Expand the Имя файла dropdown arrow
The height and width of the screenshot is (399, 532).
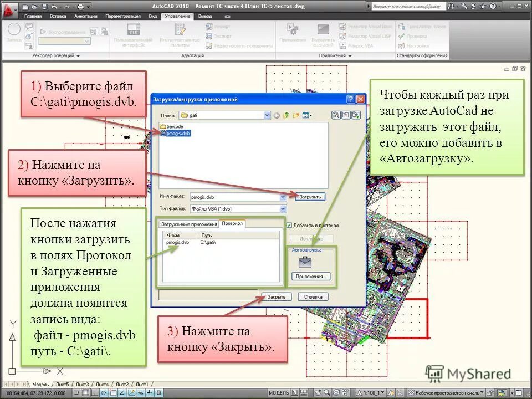(x=283, y=197)
